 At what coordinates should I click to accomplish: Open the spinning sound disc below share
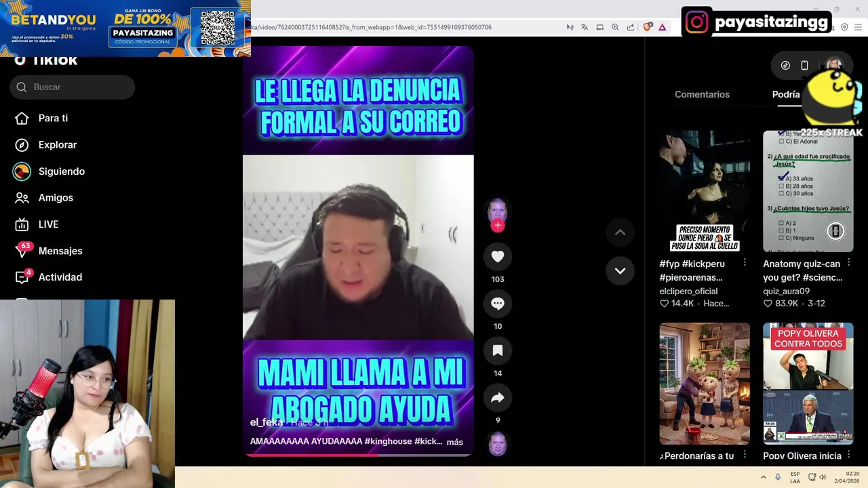498,444
